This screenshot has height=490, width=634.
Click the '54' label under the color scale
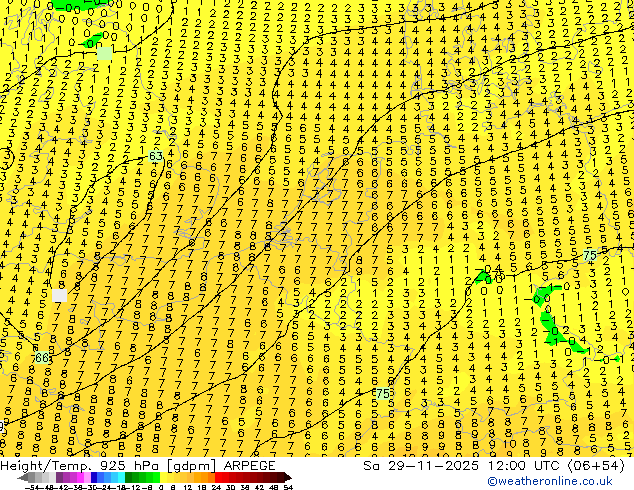point(287,487)
